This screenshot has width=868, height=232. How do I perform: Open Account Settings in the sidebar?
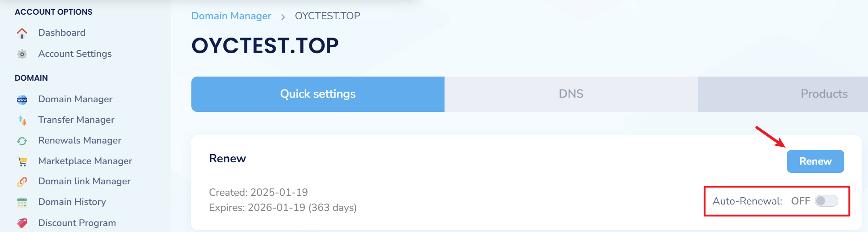click(75, 54)
